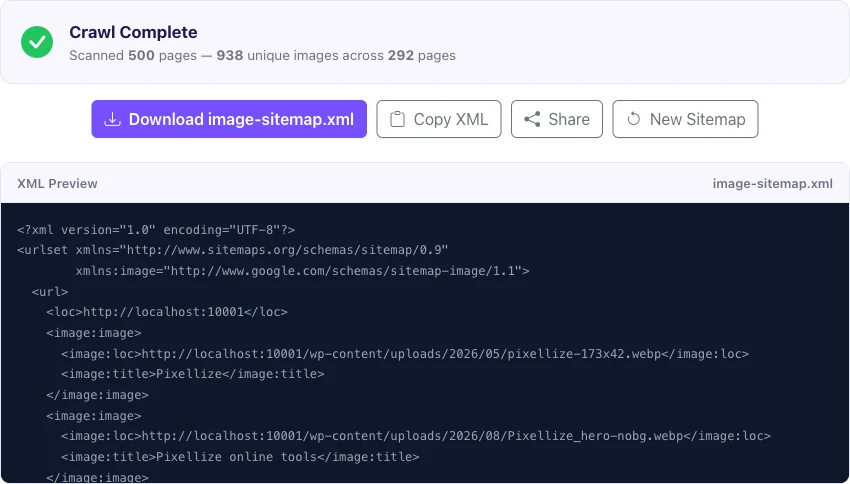Click the '938' unique images count
The width and height of the screenshot is (850, 484).
point(230,55)
